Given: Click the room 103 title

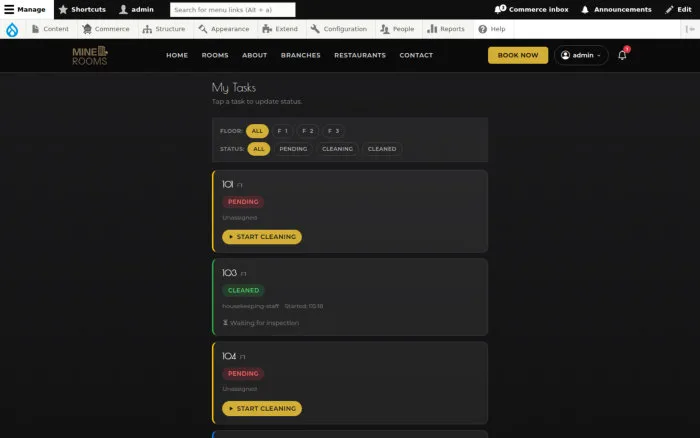Looking at the screenshot, I should click(x=229, y=272).
